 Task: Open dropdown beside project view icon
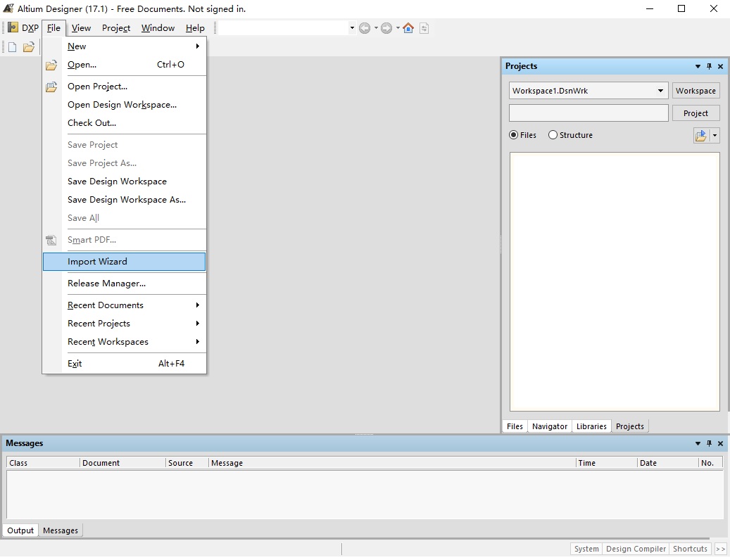pos(715,135)
